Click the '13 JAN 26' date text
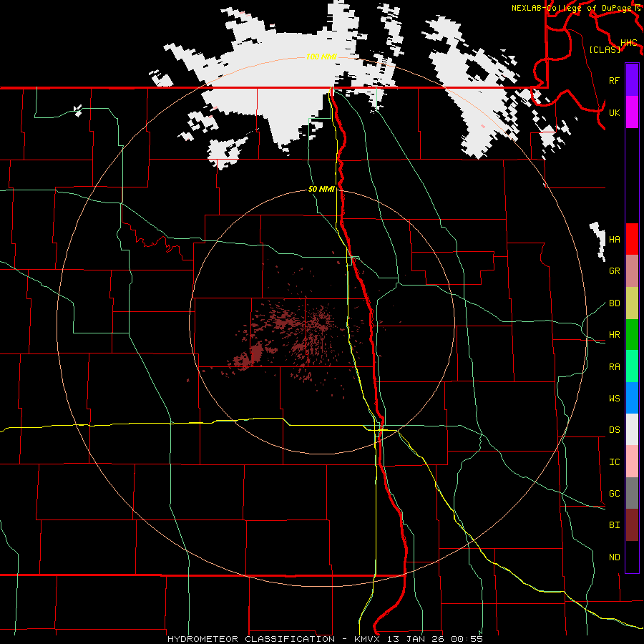This screenshot has height=644, width=644. click(416, 639)
